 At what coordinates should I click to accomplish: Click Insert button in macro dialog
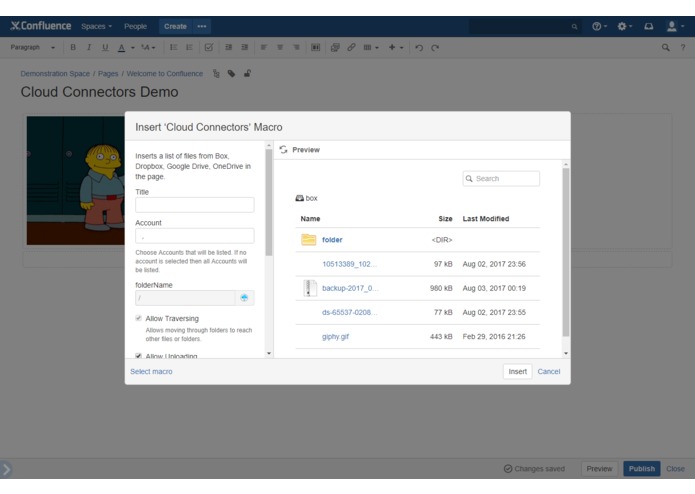pos(517,371)
